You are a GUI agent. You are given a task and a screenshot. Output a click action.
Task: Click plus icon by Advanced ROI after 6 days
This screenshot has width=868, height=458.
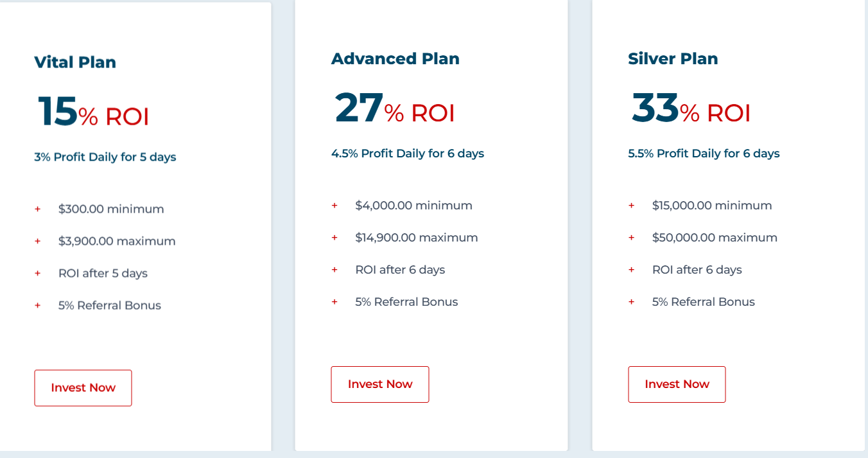pos(334,270)
